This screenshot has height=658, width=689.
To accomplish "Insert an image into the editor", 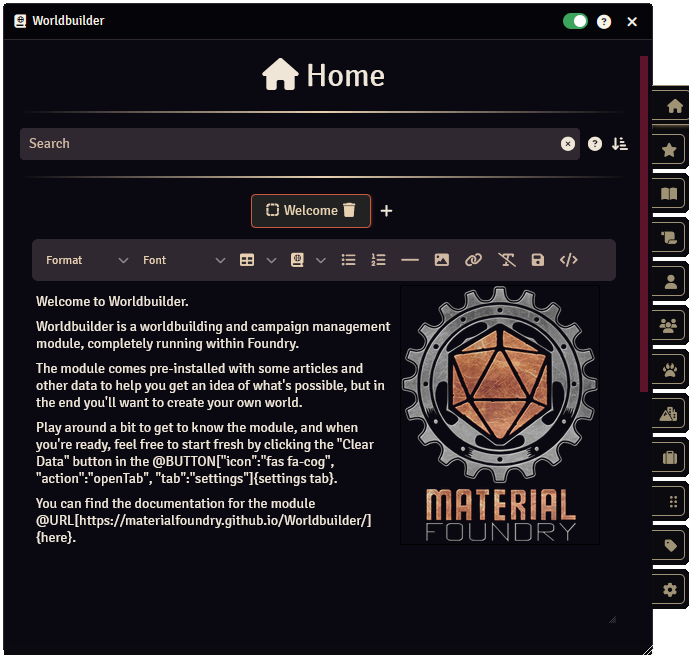I will click(442, 260).
